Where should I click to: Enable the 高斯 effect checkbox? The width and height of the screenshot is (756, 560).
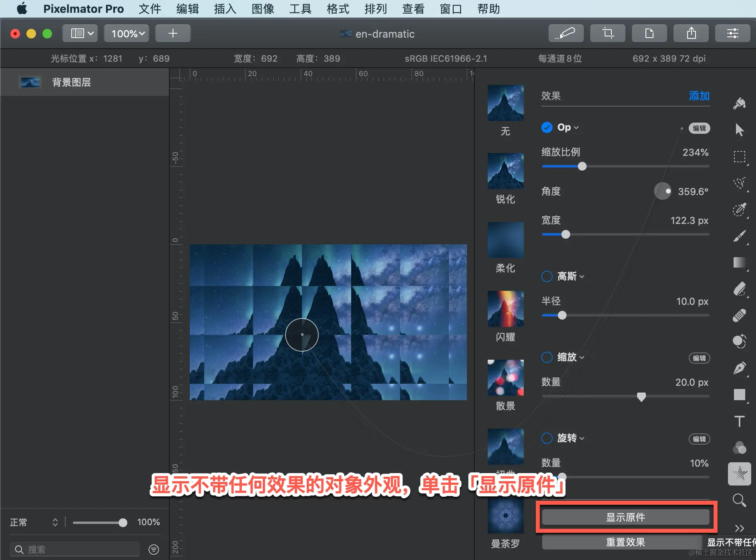click(x=547, y=276)
